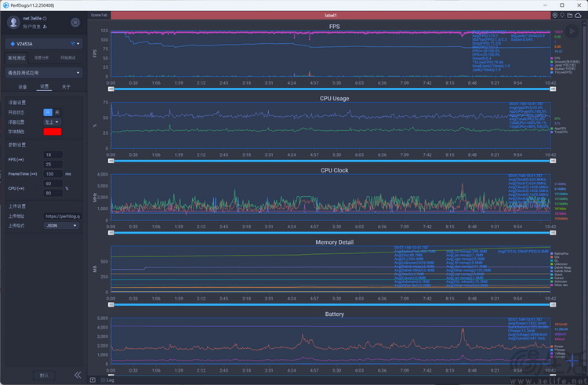The height and width of the screenshot is (385, 588).
Task: Select the 设备 sub-tab
Action: click(23, 86)
